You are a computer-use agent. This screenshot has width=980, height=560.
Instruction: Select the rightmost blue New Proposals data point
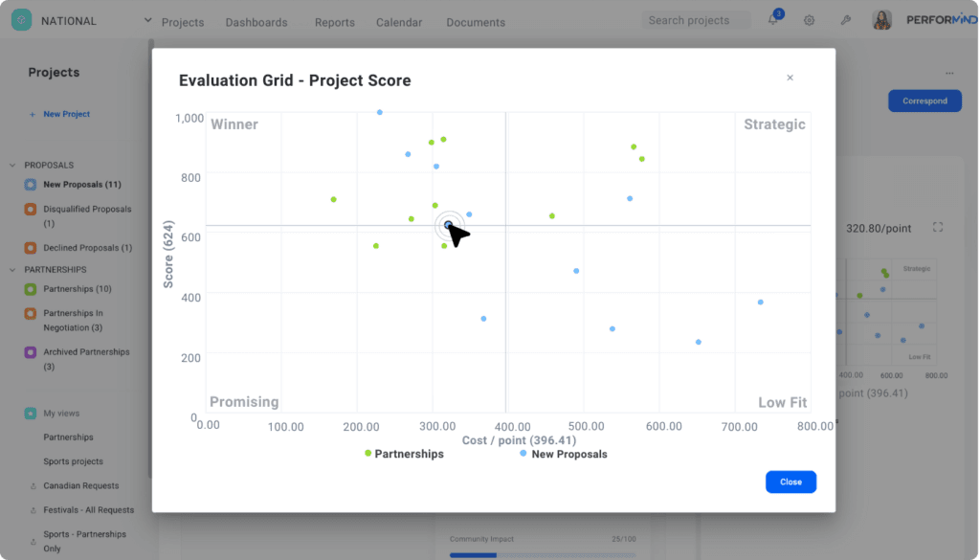(760, 302)
